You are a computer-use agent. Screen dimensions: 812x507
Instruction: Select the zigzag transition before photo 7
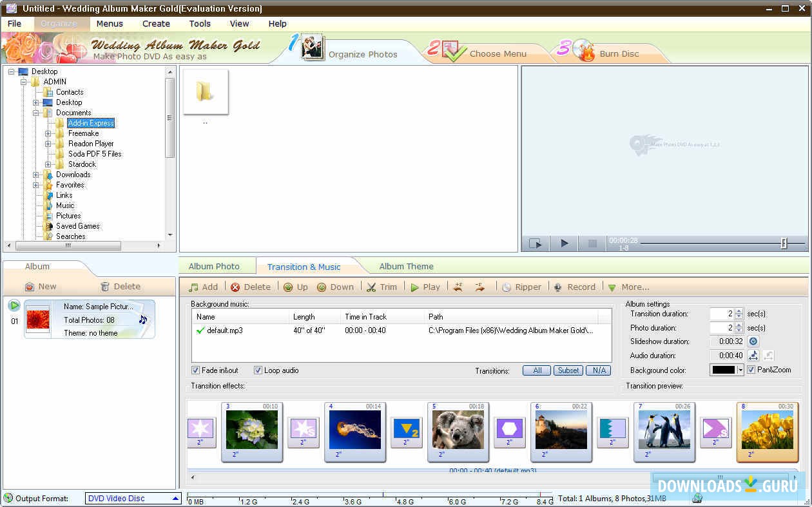coord(612,432)
